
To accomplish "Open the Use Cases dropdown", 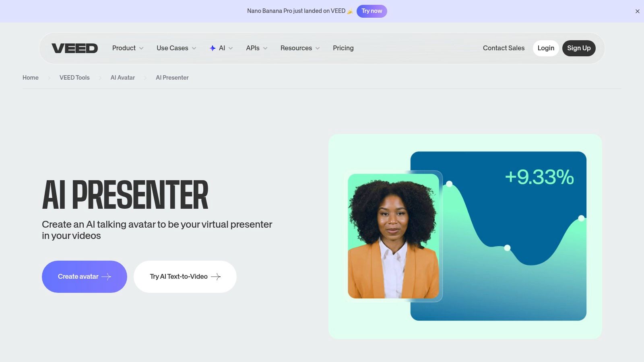I will (x=176, y=48).
